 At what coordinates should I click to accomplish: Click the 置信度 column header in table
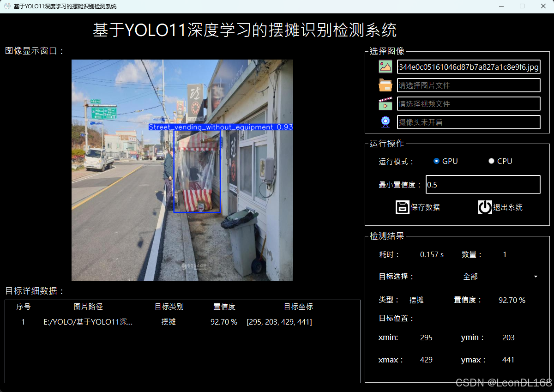(224, 307)
